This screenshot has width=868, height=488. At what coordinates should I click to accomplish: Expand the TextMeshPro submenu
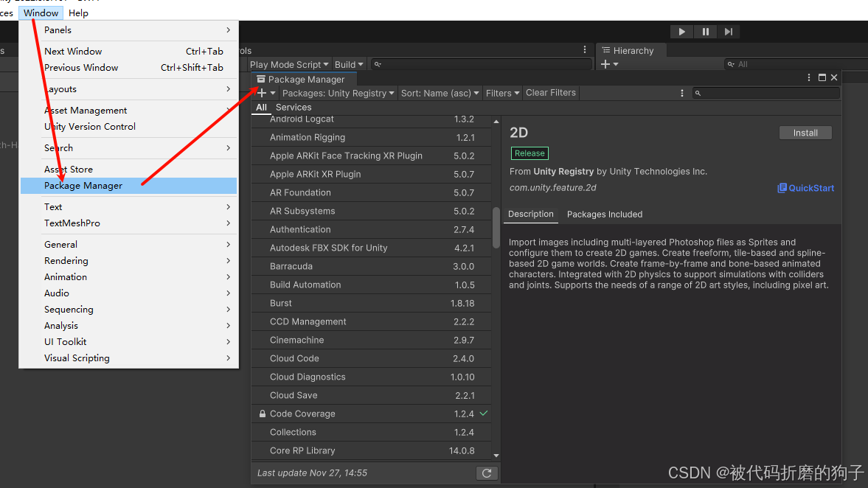click(x=128, y=223)
